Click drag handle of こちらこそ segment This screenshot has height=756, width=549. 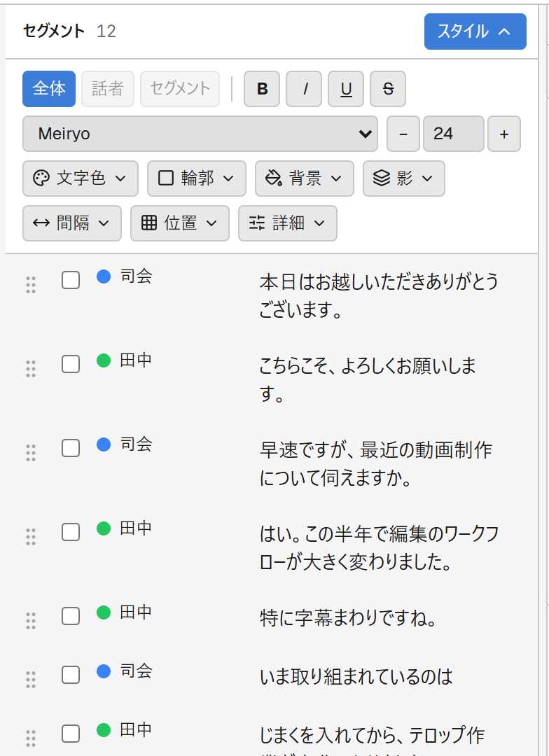31,369
